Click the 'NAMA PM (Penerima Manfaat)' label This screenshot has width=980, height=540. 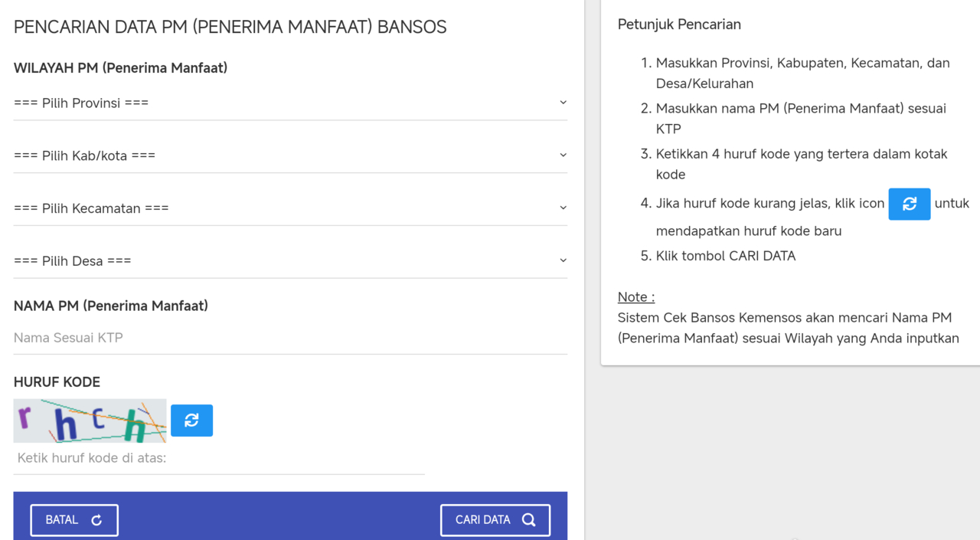[111, 306]
